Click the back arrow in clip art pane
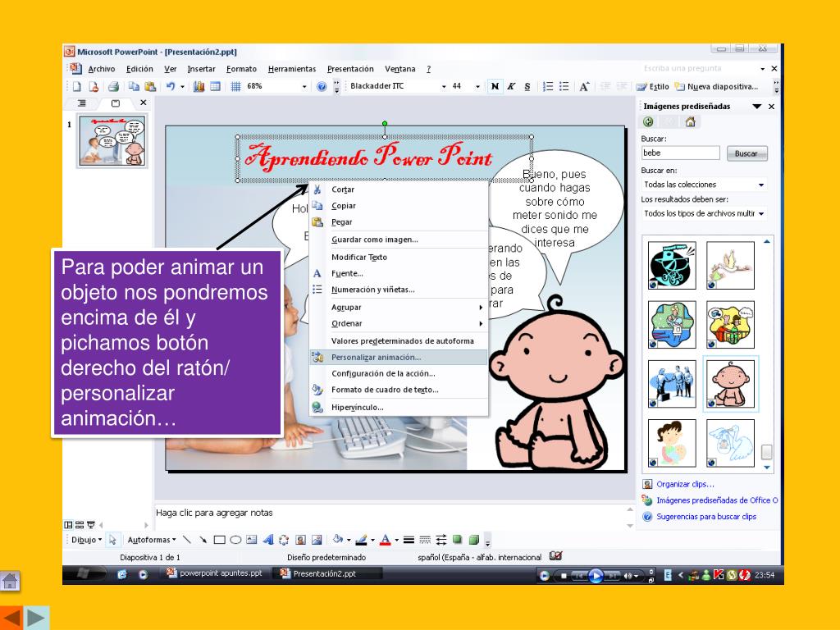The image size is (840, 630). tap(648, 122)
